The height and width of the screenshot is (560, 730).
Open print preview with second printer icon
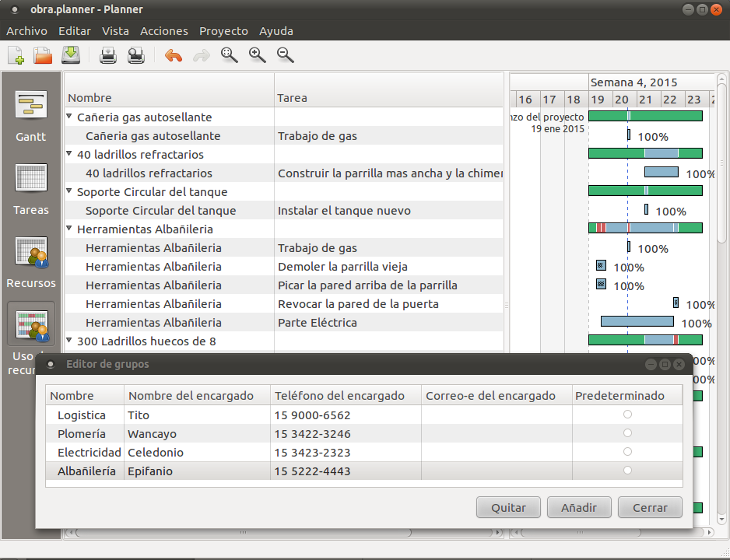[x=136, y=55]
